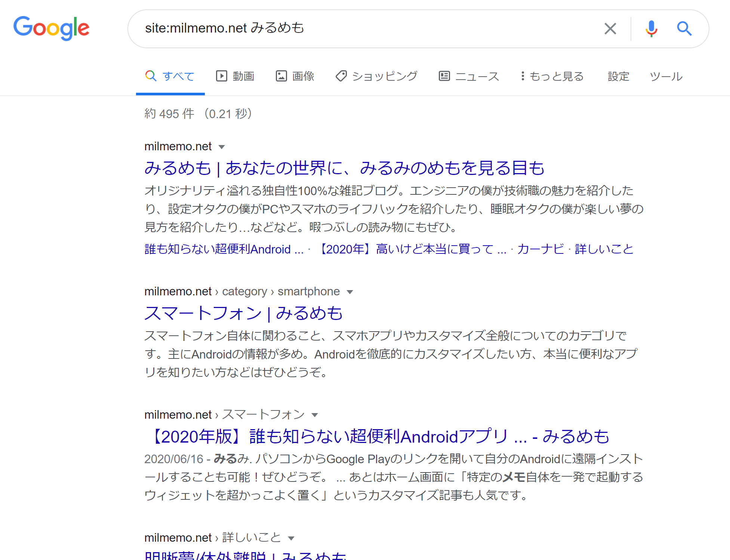This screenshot has width=730, height=560.
Task: Submit search with magnifier icon
Action: click(x=684, y=28)
